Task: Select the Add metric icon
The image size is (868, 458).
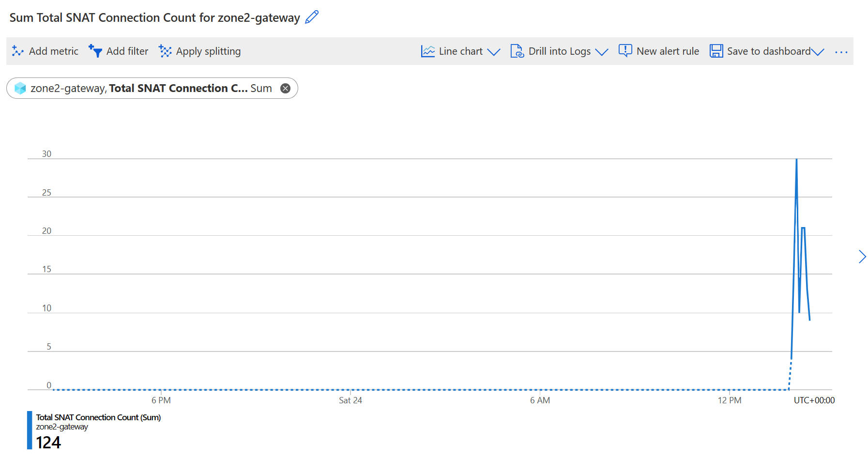Action: 17,51
